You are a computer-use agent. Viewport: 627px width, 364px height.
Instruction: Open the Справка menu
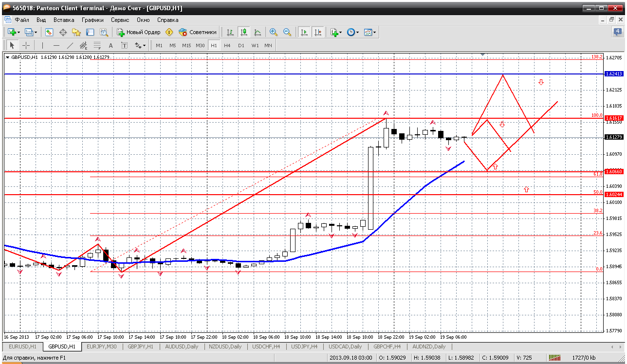pyautogui.click(x=168, y=20)
